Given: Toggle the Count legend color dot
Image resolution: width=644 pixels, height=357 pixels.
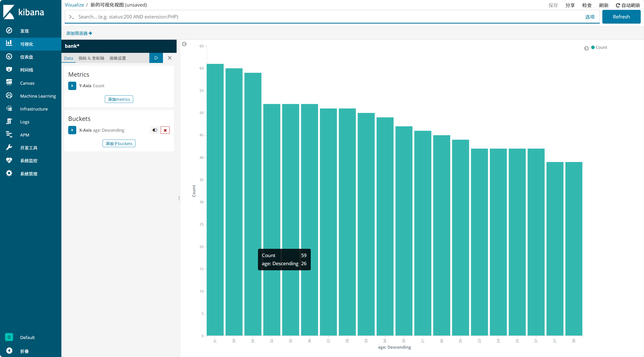Looking at the screenshot, I should (x=593, y=47).
